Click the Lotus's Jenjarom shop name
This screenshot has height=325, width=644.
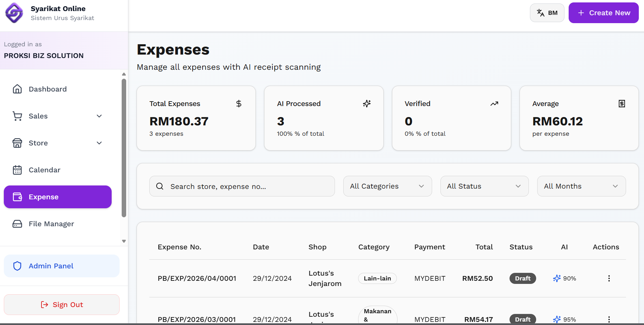[325, 278]
